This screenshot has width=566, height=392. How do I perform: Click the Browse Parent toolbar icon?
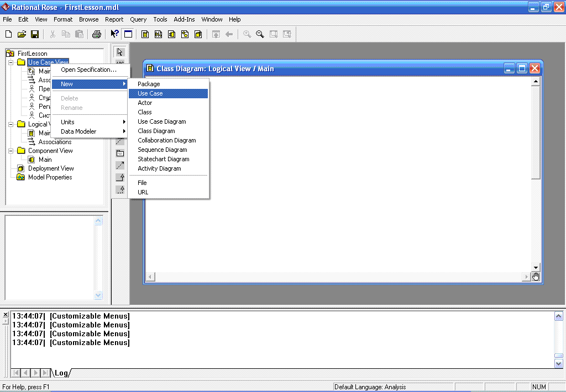(216, 34)
